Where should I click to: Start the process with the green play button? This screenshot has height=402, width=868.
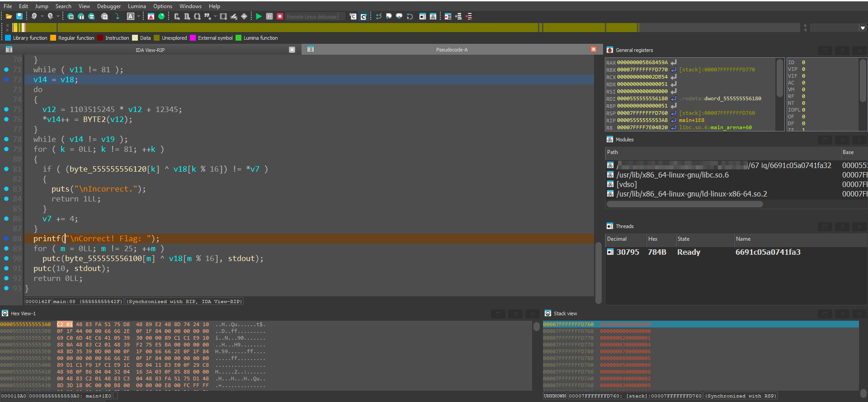pos(259,16)
